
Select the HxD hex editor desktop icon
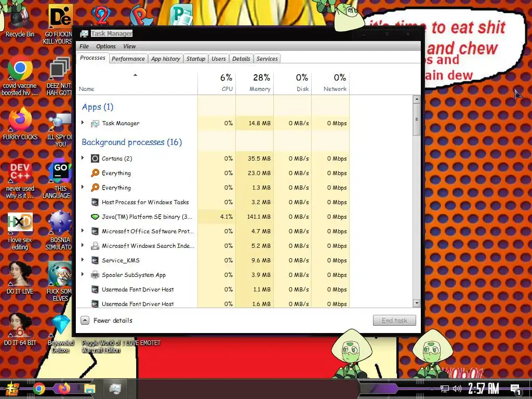pyautogui.click(x=20, y=222)
